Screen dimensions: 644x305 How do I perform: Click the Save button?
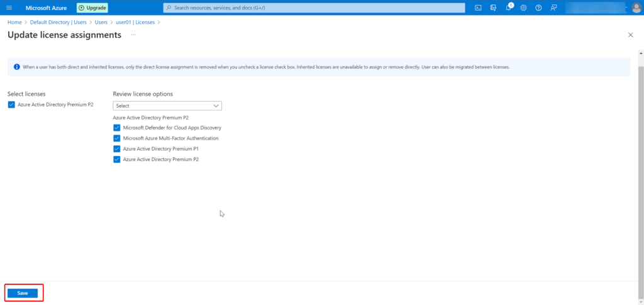tap(23, 293)
